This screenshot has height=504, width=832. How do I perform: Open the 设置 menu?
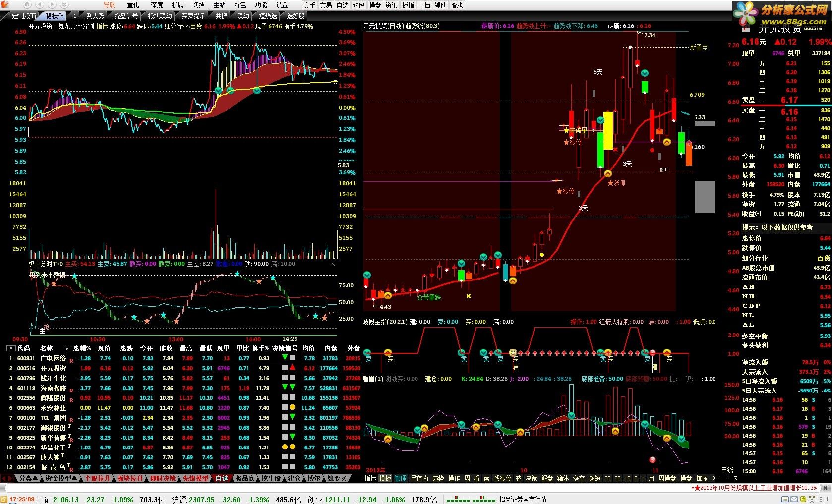coord(282,5)
